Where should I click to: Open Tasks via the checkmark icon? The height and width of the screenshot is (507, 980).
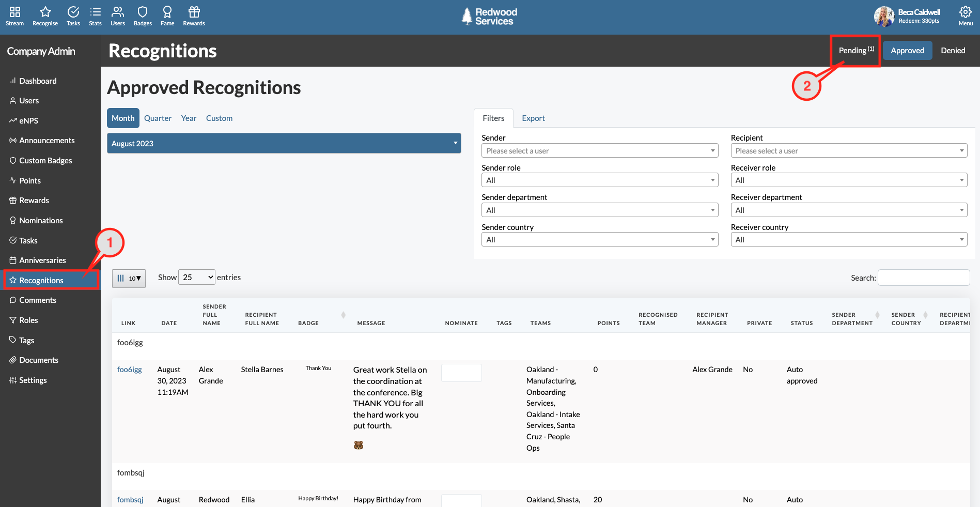coord(73,16)
